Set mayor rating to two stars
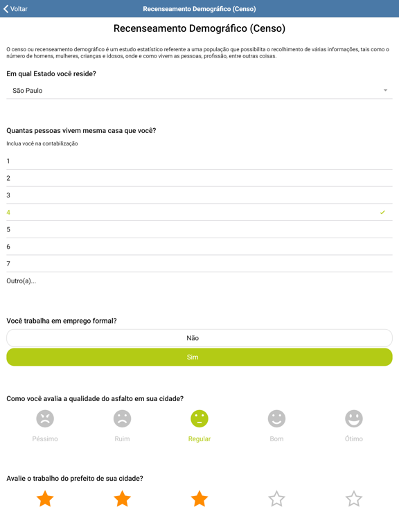This screenshot has width=399, height=532. pyautogui.click(x=122, y=499)
